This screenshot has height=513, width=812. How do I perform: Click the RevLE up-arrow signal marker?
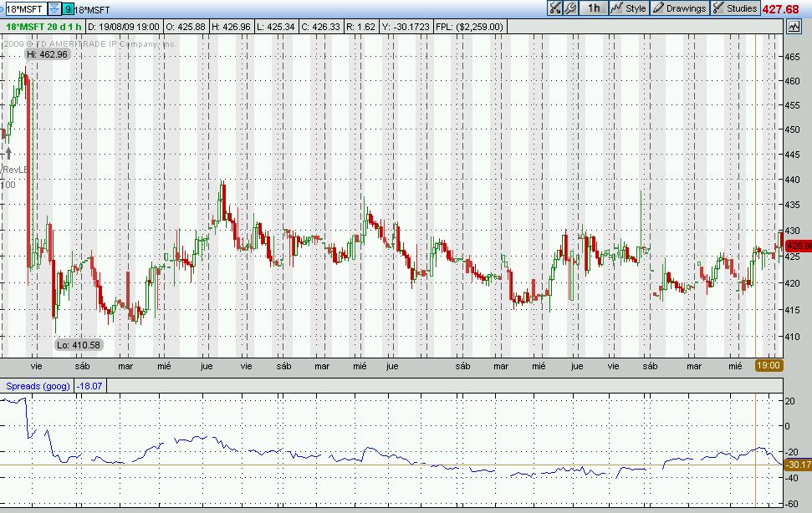(8, 153)
